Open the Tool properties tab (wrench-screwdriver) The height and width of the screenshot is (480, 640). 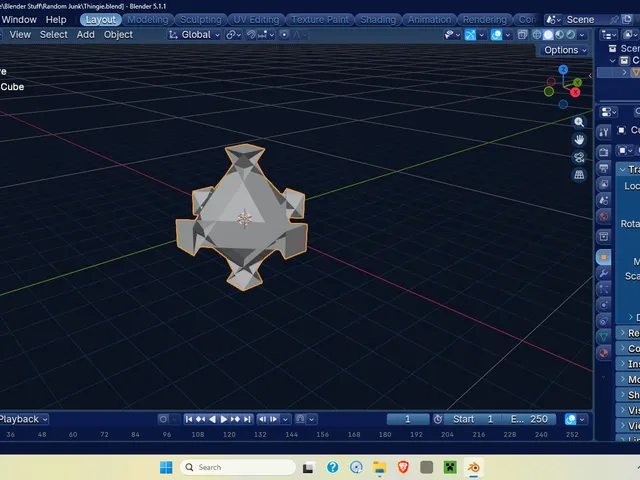coord(604,132)
